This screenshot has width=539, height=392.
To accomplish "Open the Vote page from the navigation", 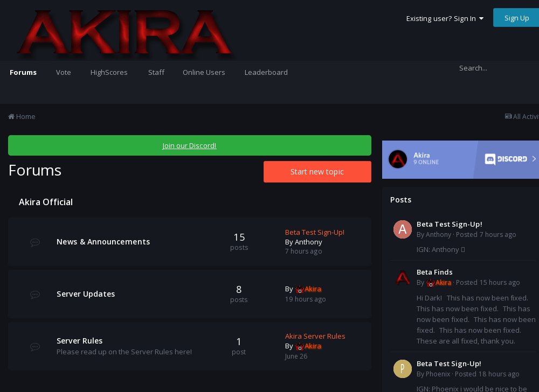I will click(64, 72).
